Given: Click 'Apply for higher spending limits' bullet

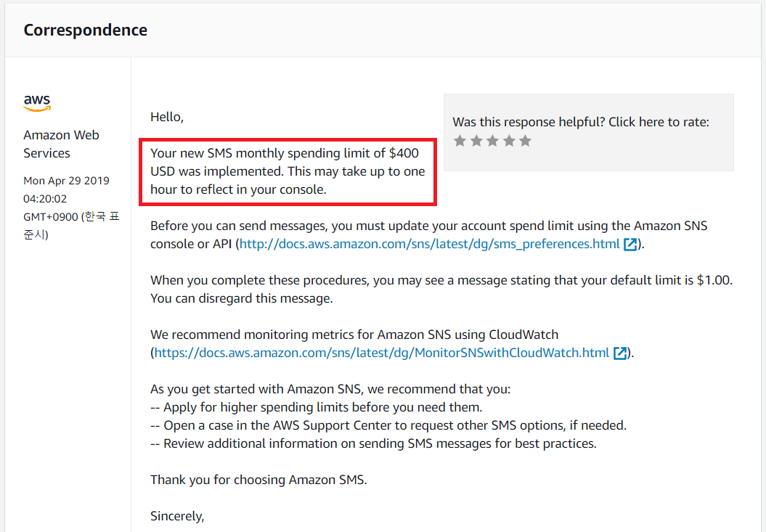Looking at the screenshot, I should pyautogui.click(x=316, y=407).
